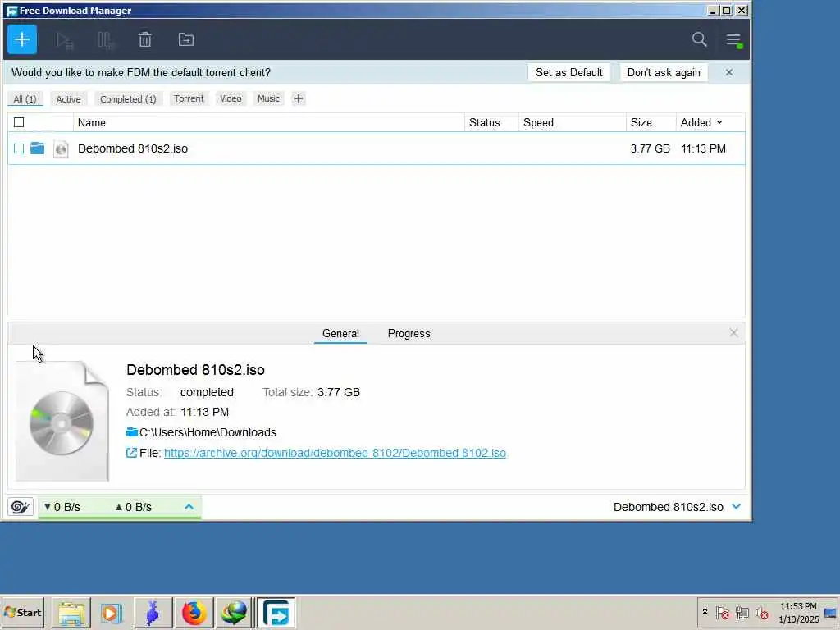Click the Free Download Manager taskbar icon

coord(276,612)
